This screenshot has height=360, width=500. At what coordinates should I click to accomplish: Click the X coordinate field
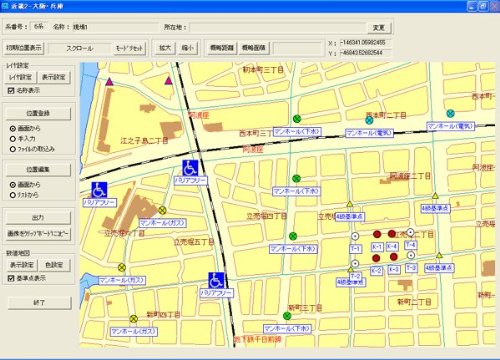[x=365, y=43]
